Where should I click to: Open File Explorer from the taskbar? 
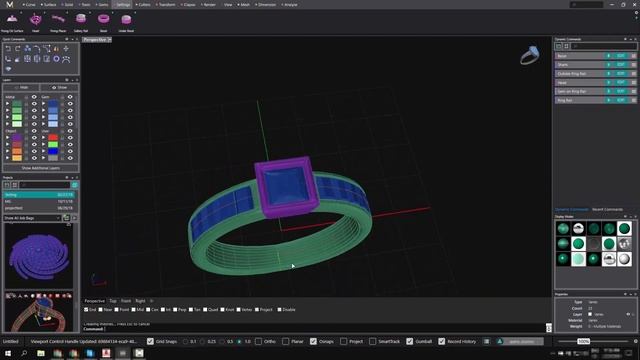41,353
